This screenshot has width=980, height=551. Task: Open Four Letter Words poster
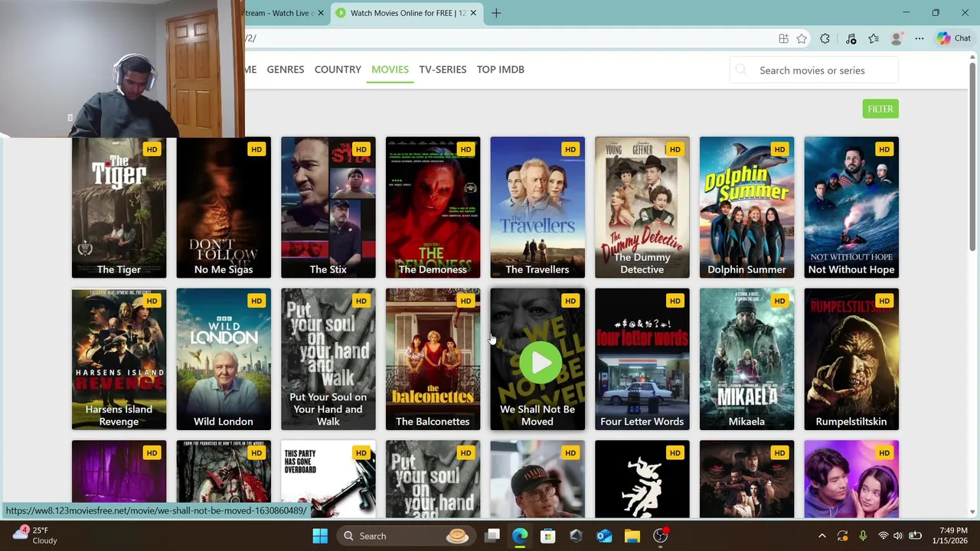tap(642, 360)
